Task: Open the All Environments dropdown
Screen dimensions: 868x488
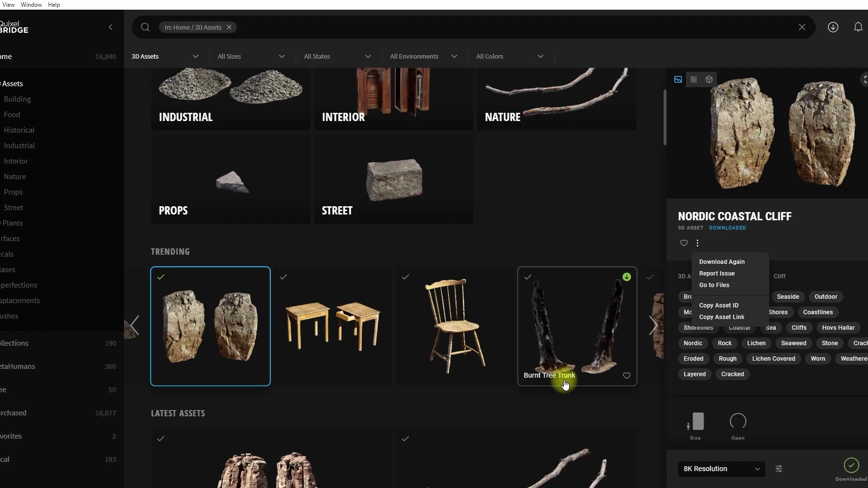Action: 424,56
